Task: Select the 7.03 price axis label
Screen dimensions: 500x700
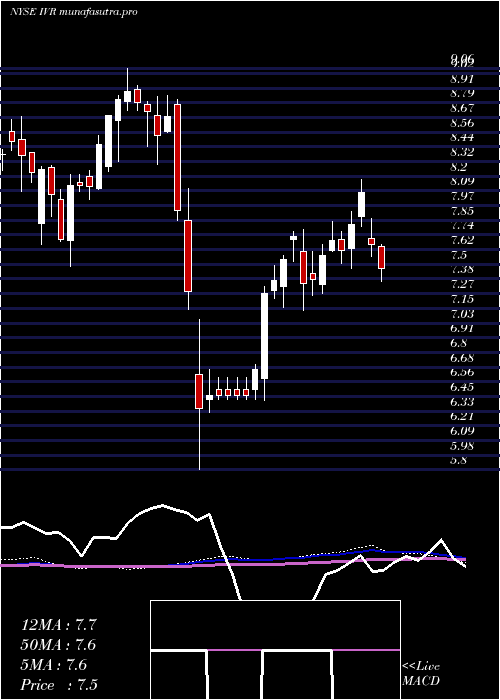Action: [x=462, y=313]
